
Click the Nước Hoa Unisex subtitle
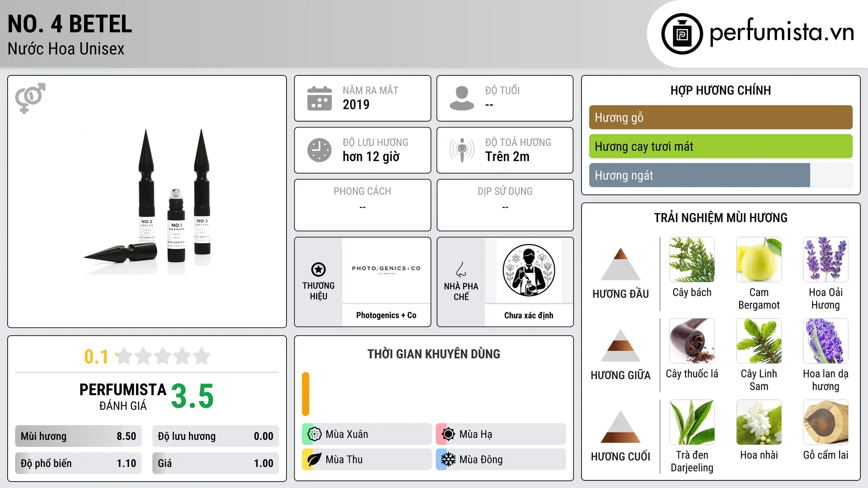tap(66, 49)
